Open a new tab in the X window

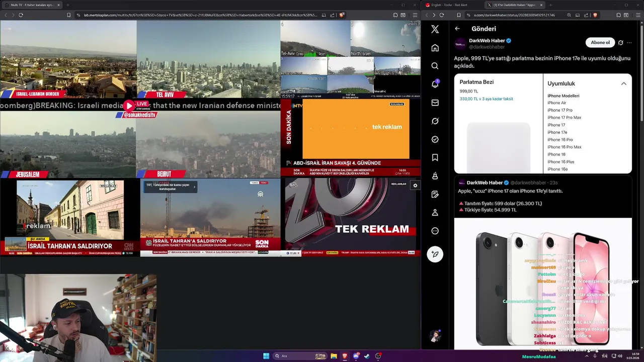(x=550, y=5)
